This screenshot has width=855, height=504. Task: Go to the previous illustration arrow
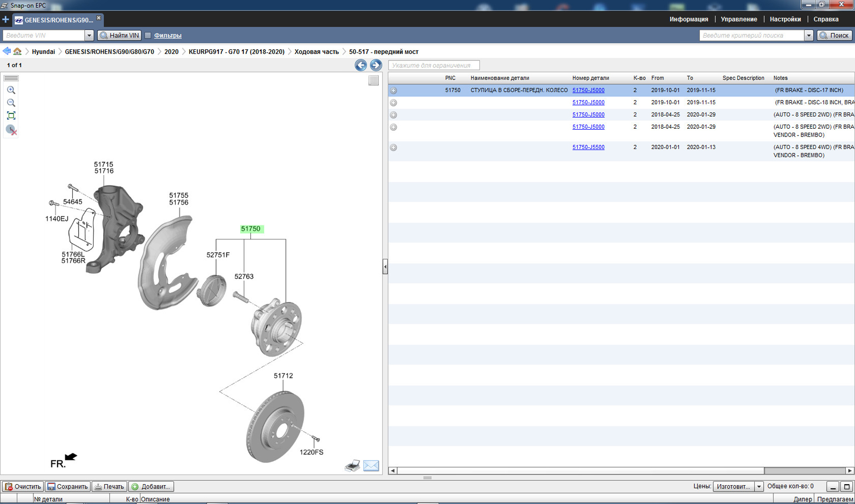[x=360, y=65]
